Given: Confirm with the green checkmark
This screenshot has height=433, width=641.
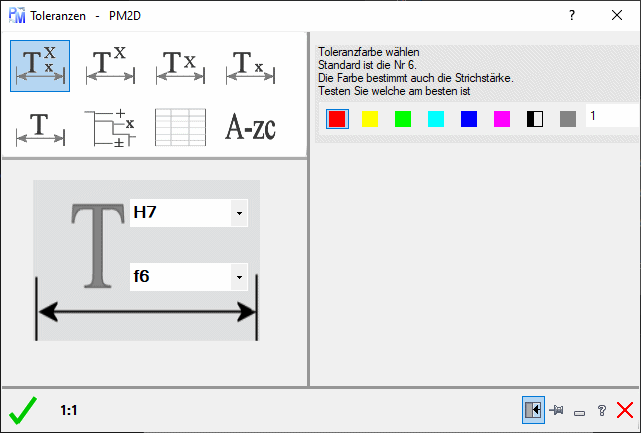Looking at the screenshot, I should click(x=23, y=410).
